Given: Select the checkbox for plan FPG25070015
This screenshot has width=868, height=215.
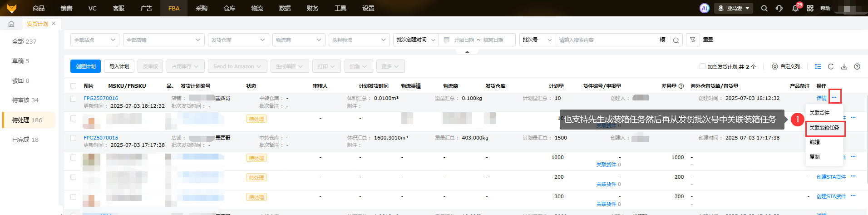Looking at the screenshot, I should [x=73, y=138].
